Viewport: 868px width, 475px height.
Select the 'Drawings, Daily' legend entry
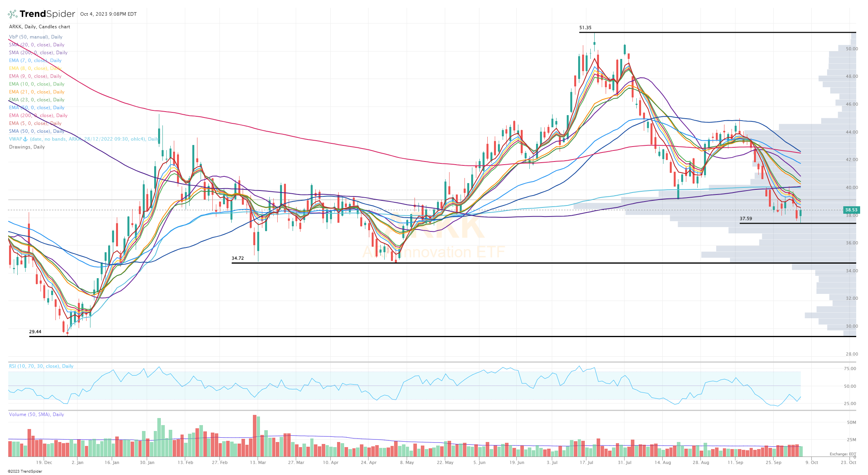coord(27,147)
